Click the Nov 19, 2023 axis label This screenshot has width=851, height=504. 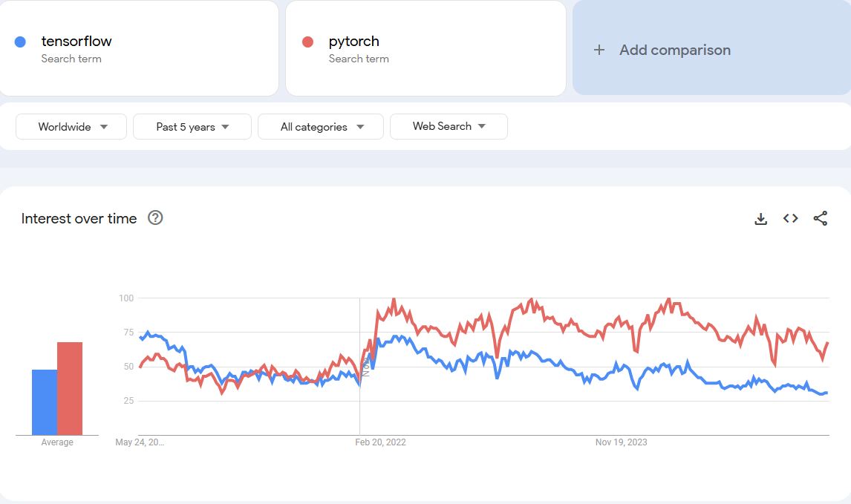click(621, 442)
